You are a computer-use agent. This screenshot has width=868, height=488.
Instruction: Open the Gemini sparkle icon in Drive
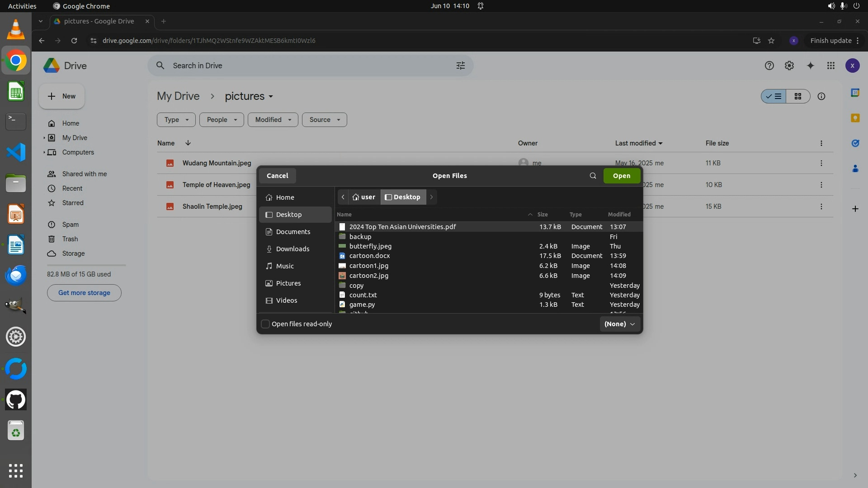[810, 66]
